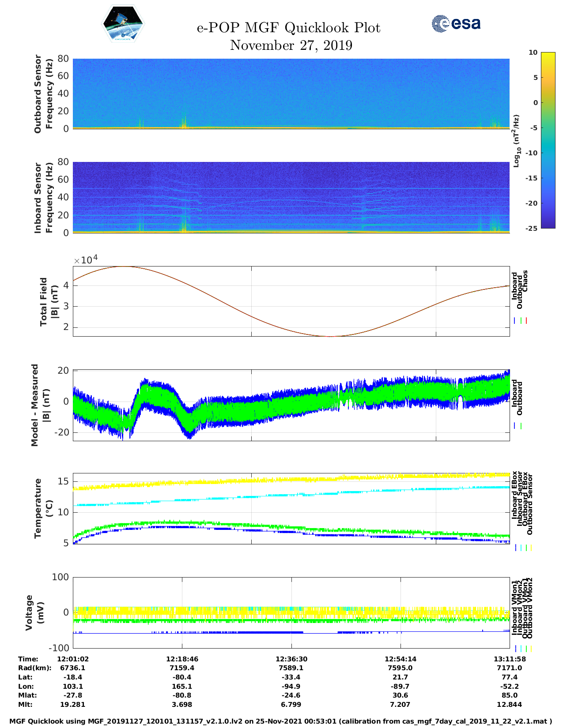Click the November 27, 2019 date heading
The width and height of the screenshot is (563, 728).
click(291, 45)
